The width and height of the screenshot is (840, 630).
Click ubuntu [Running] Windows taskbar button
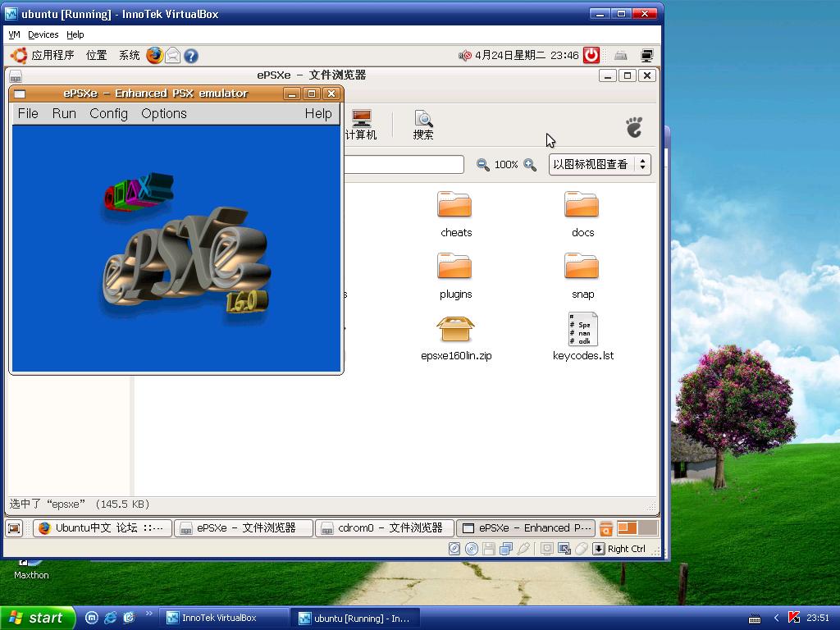(354, 619)
